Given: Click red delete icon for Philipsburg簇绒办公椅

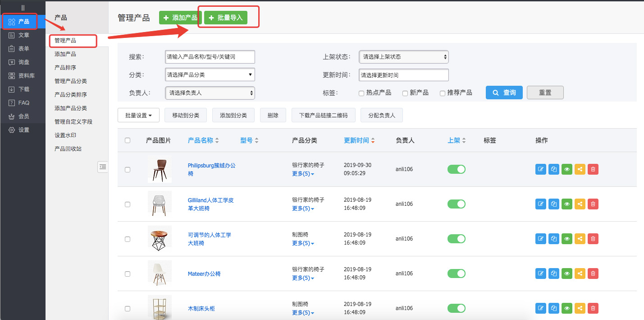Looking at the screenshot, I should [x=593, y=169].
